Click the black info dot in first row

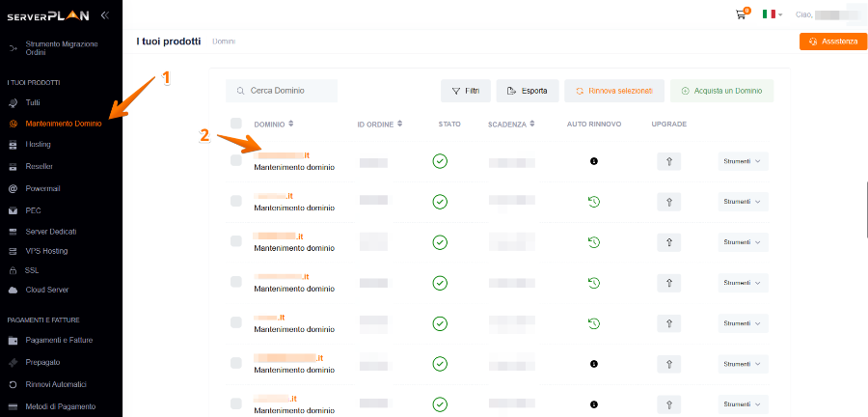tap(594, 161)
